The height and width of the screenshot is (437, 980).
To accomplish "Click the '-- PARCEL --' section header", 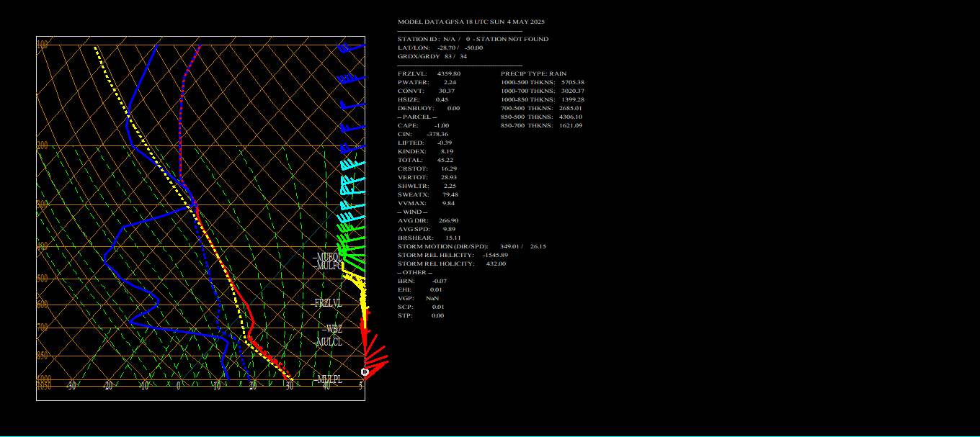I will click(417, 117).
